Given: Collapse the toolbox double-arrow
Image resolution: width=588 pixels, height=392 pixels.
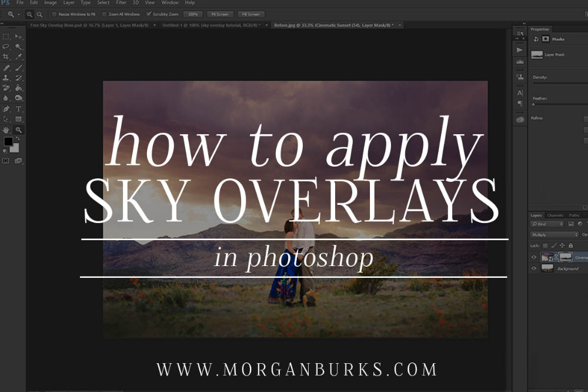Looking at the screenshot, I should [2, 24].
